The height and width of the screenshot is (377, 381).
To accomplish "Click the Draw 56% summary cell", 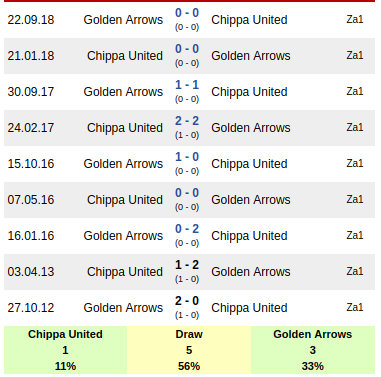I will click(x=189, y=350).
